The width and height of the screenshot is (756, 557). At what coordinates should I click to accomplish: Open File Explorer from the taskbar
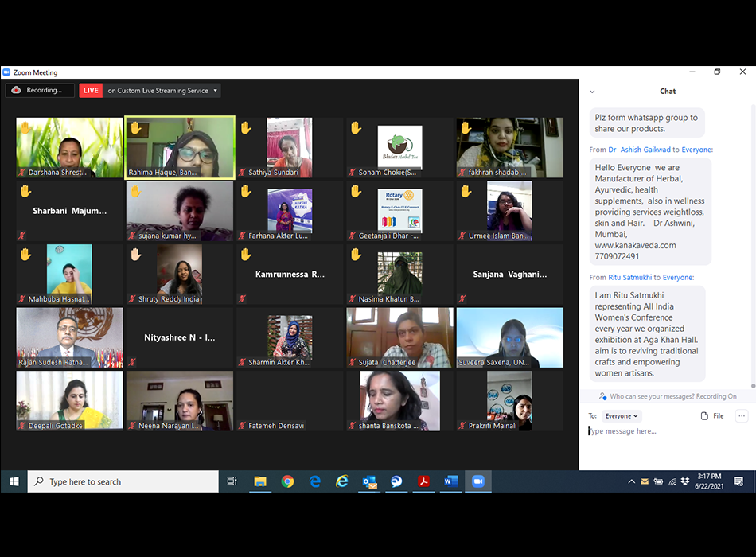pyautogui.click(x=260, y=481)
